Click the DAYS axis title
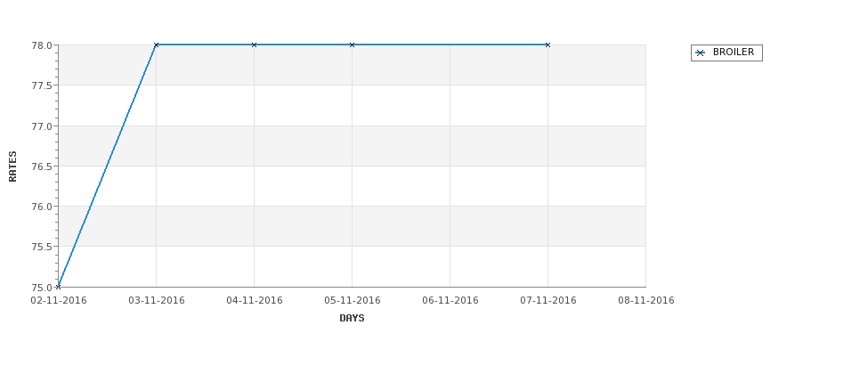868x382 pixels. tap(352, 318)
